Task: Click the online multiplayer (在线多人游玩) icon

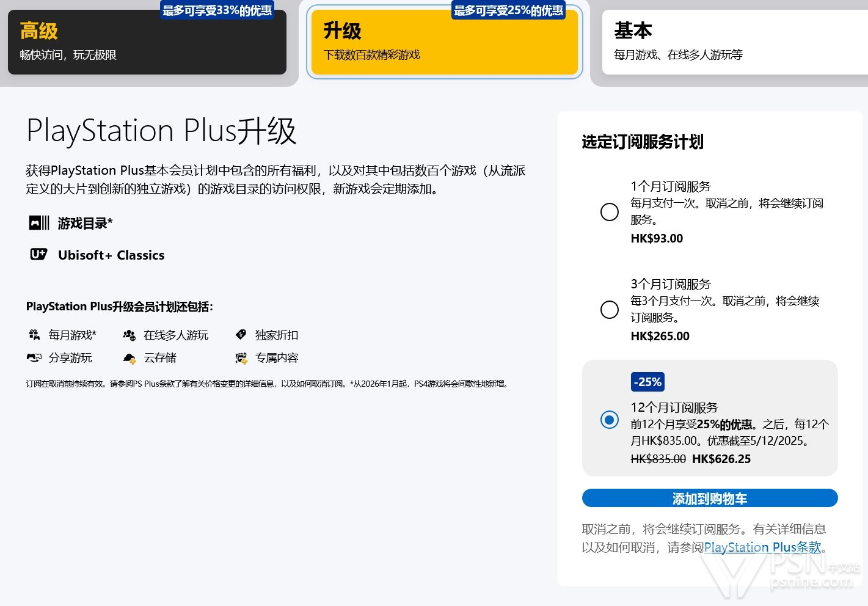Action: pos(129,335)
